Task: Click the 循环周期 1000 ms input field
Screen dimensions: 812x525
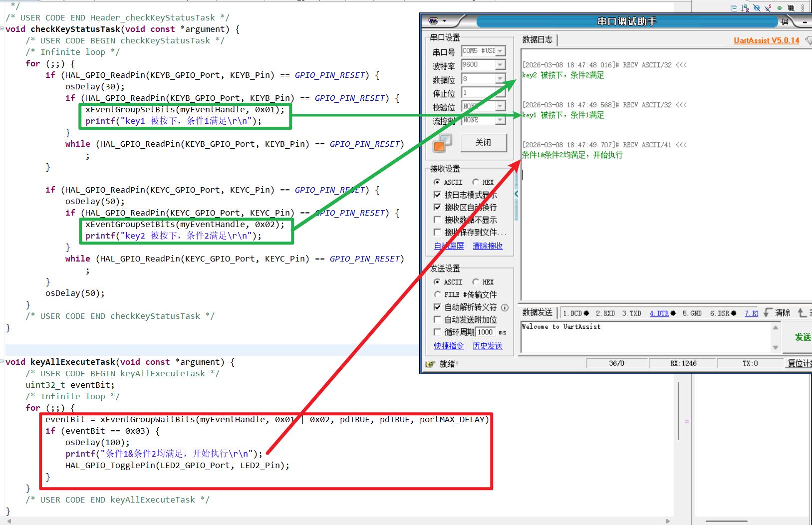Action: [x=485, y=332]
